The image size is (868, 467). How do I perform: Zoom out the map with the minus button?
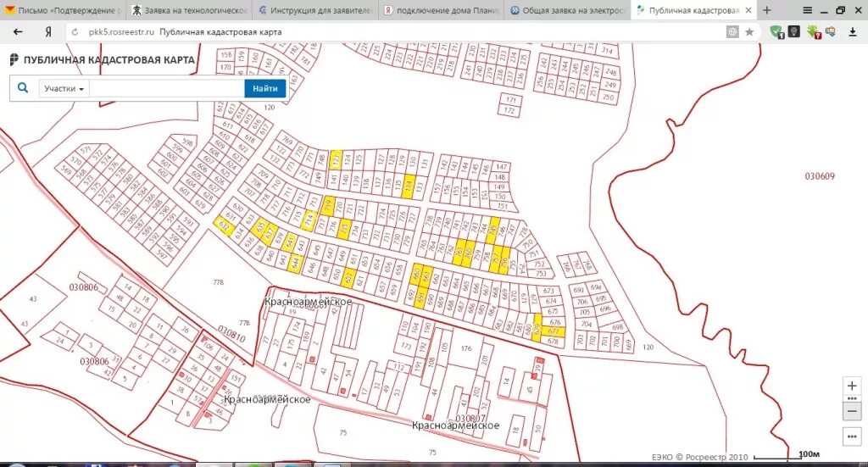[852, 411]
